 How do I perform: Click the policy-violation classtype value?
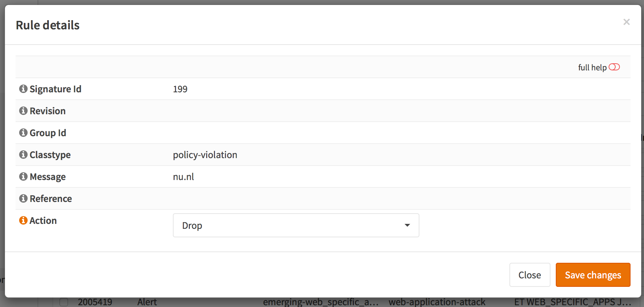tap(205, 155)
